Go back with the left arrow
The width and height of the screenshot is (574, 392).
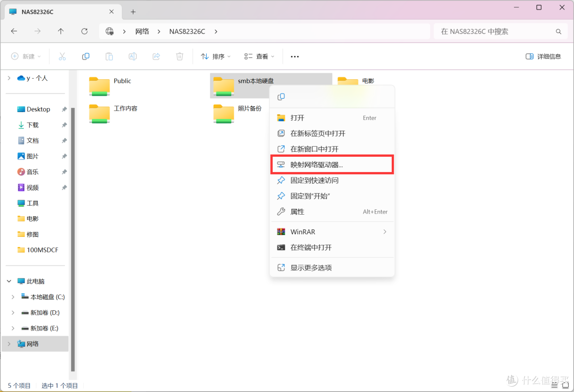click(x=14, y=31)
